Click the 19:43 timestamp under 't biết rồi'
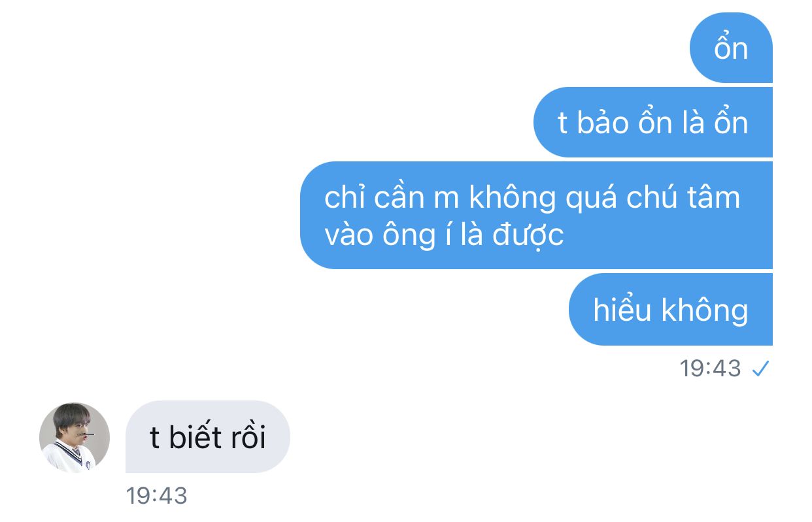This screenshot has height=522, width=812. click(x=156, y=496)
